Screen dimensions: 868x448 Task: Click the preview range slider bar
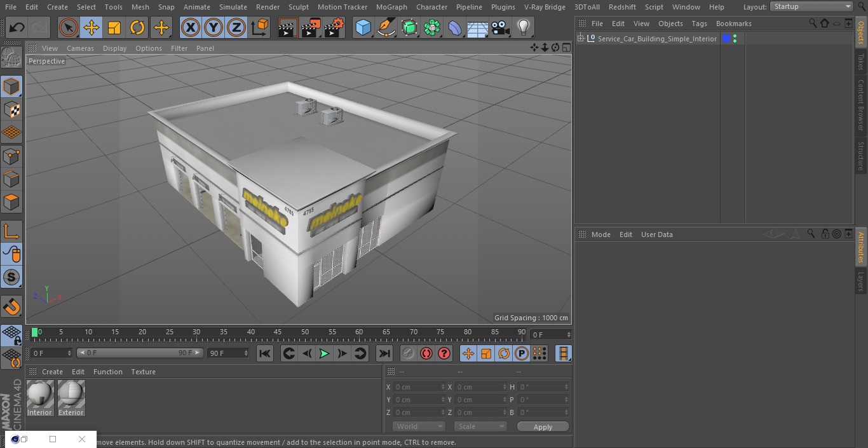coord(140,353)
